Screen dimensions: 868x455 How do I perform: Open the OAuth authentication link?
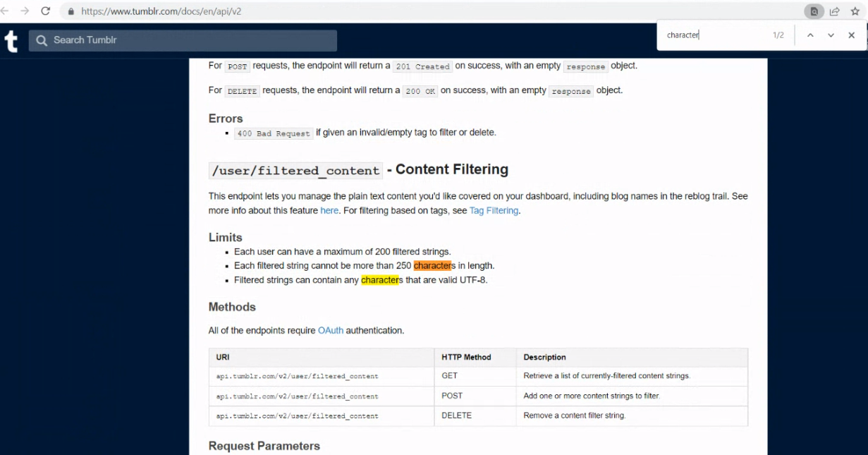click(331, 330)
